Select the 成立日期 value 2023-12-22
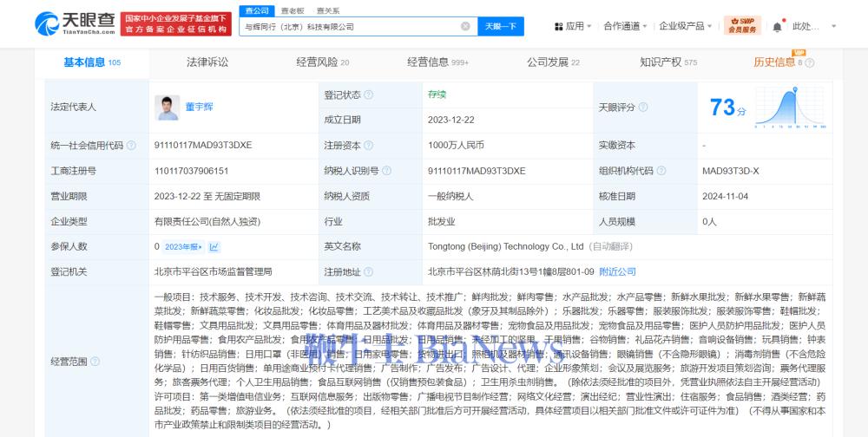 tap(450, 120)
